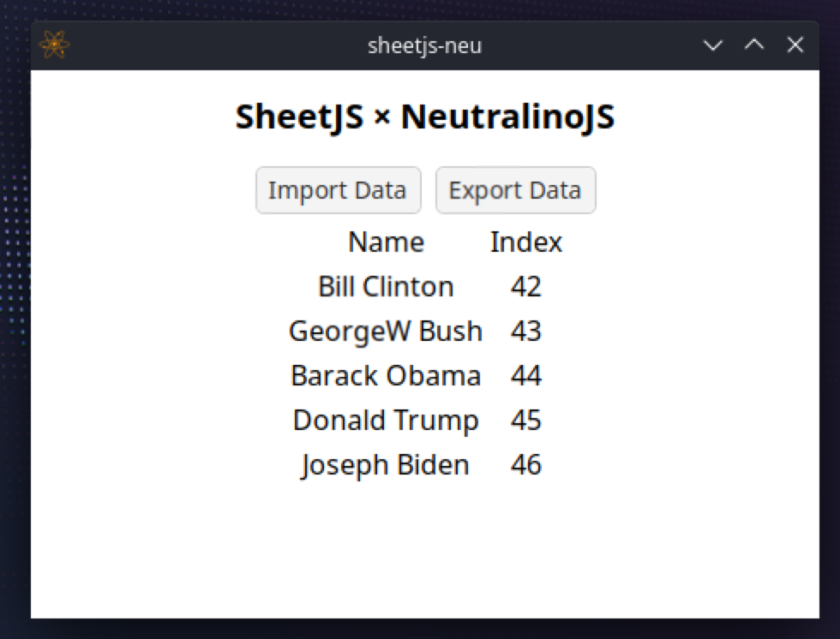Select the Index column header
The width and height of the screenshot is (840, 639).
[x=525, y=242]
